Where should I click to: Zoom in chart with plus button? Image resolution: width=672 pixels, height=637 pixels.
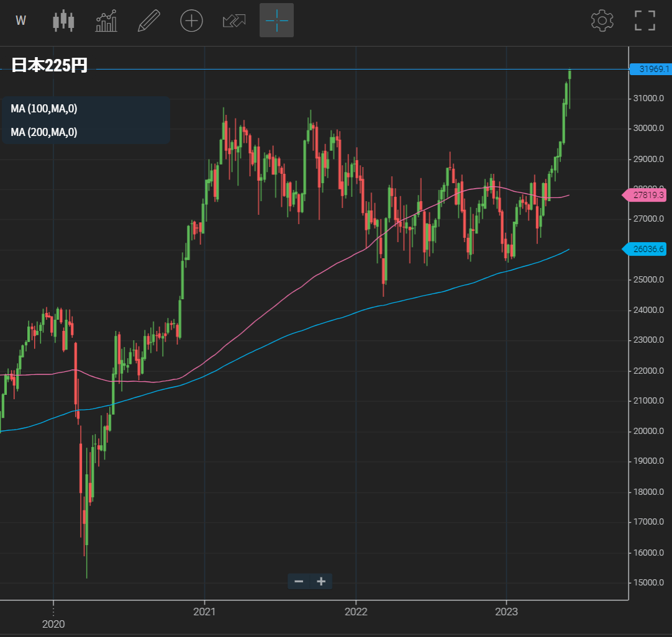[321, 581]
